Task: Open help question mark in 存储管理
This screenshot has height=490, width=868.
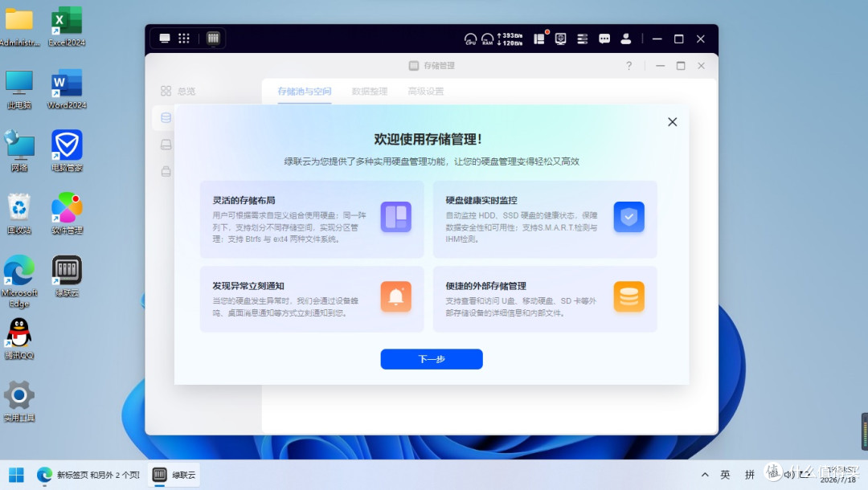Action: (628, 66)
